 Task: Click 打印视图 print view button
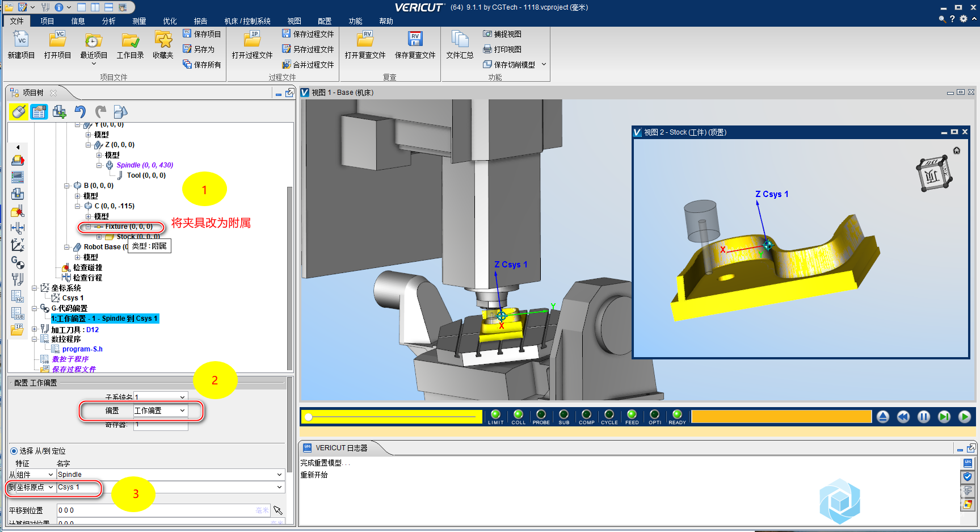502,49
